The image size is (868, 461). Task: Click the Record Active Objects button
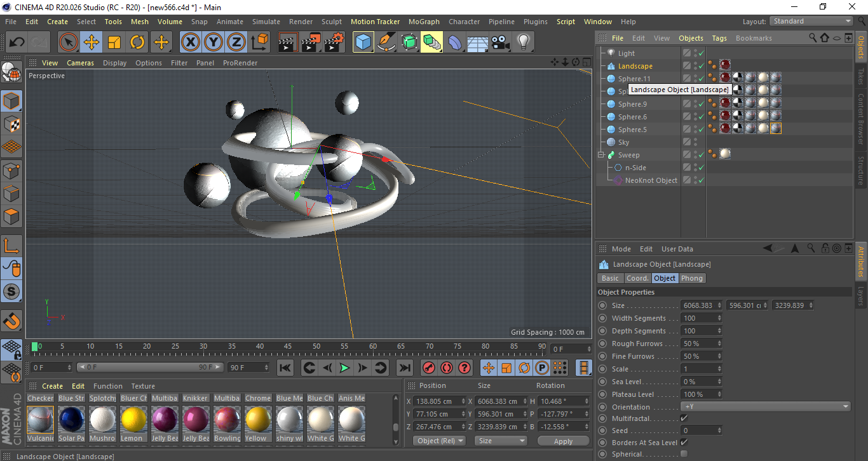coord(429,368)
